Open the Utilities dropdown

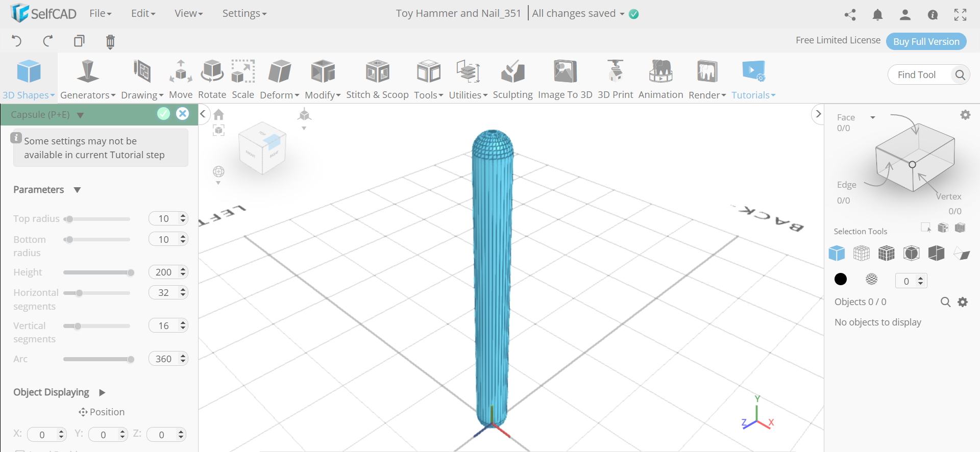[x=468, y=79]
